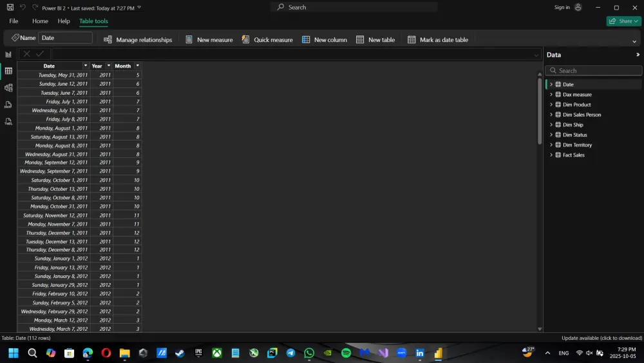The width and height of the screenshot is (644, 363).
Task: Click inside the formula bar
Action: click(292, 54)
